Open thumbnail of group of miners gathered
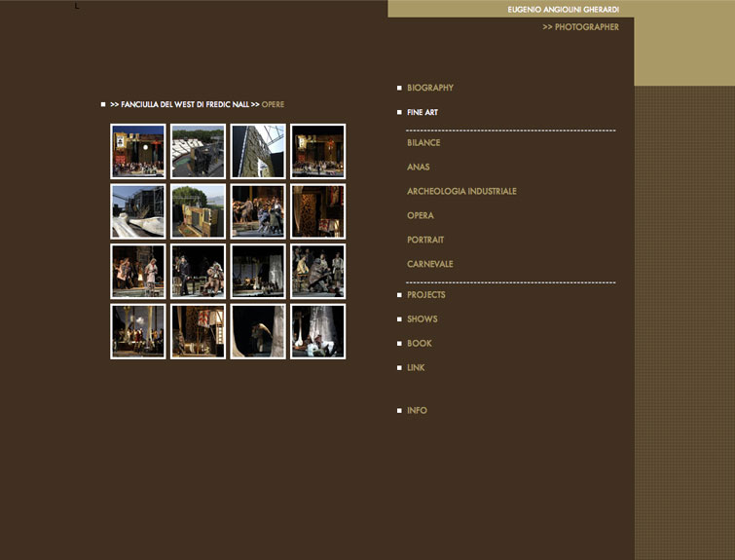Image resolution: width=735 pixels, height=560 pixels. click(x=317, y=271)
